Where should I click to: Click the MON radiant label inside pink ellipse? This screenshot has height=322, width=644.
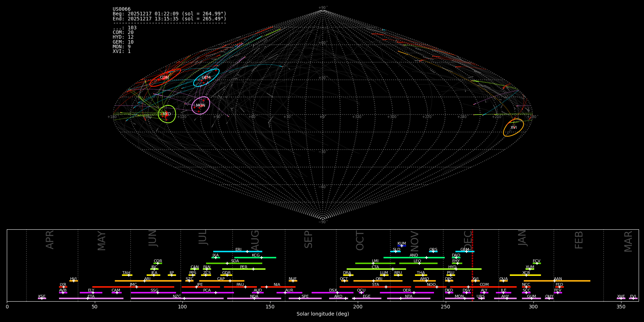tap(201, 106)
